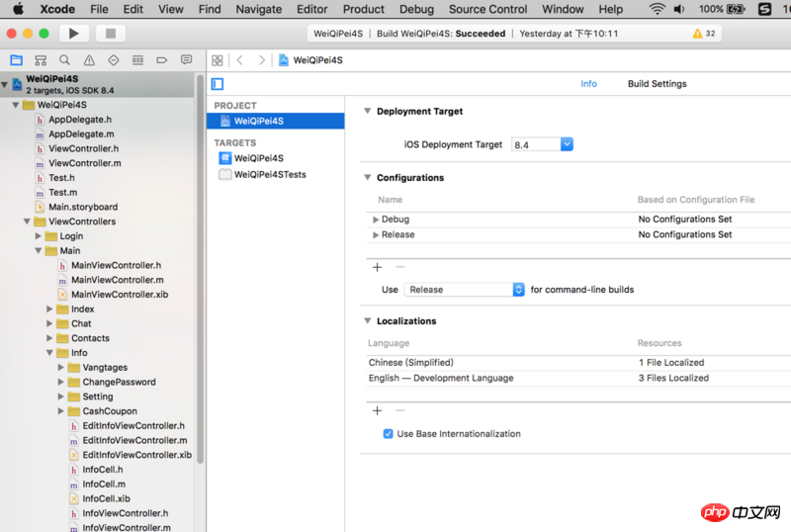
Task: Open the command-line builds configuration dropdown
Action: [518, 290]
